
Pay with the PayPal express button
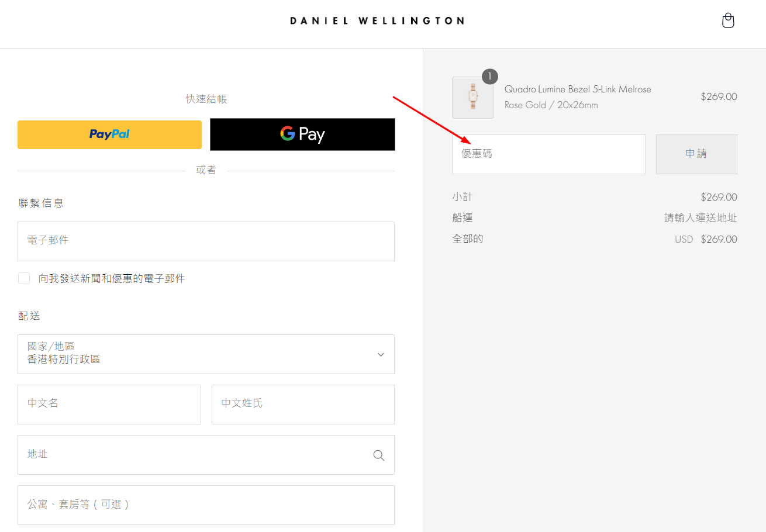(x=109, y=134)
